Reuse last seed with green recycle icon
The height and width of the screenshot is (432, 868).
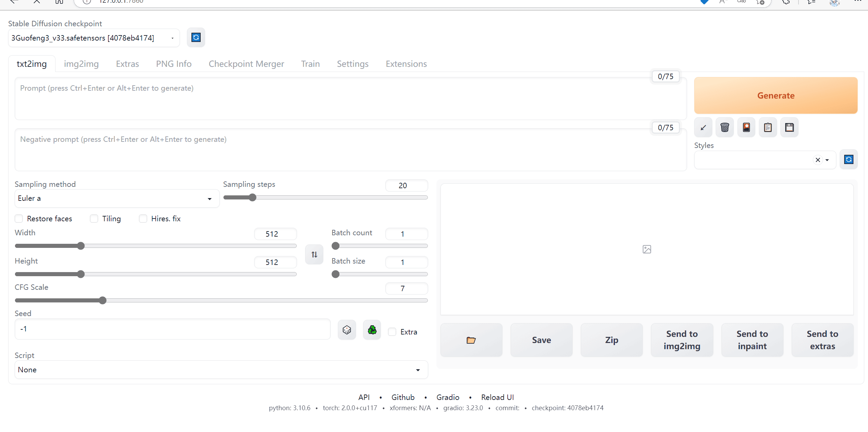372,330
